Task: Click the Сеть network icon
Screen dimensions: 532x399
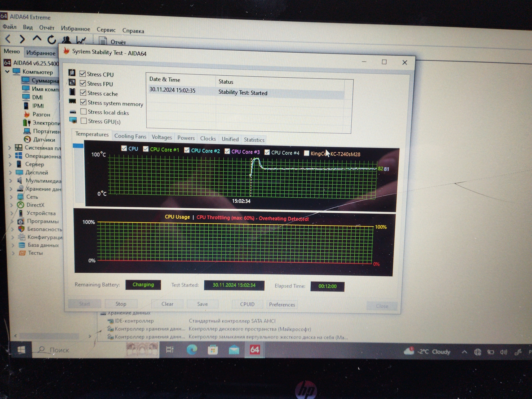Action: point(20,197)
